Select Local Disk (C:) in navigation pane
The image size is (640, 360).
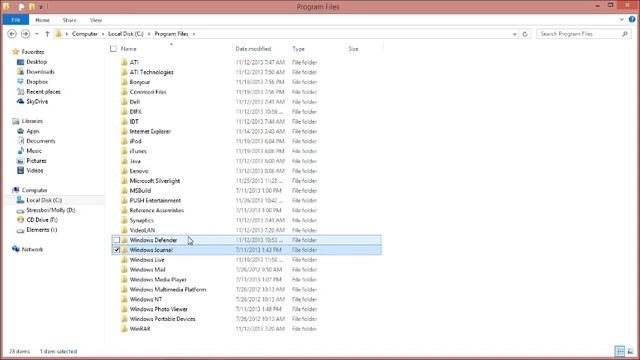point(44,200)
